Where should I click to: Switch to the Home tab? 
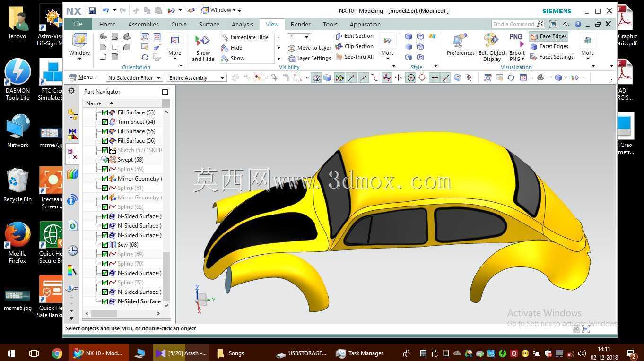(x=107, y=24)
